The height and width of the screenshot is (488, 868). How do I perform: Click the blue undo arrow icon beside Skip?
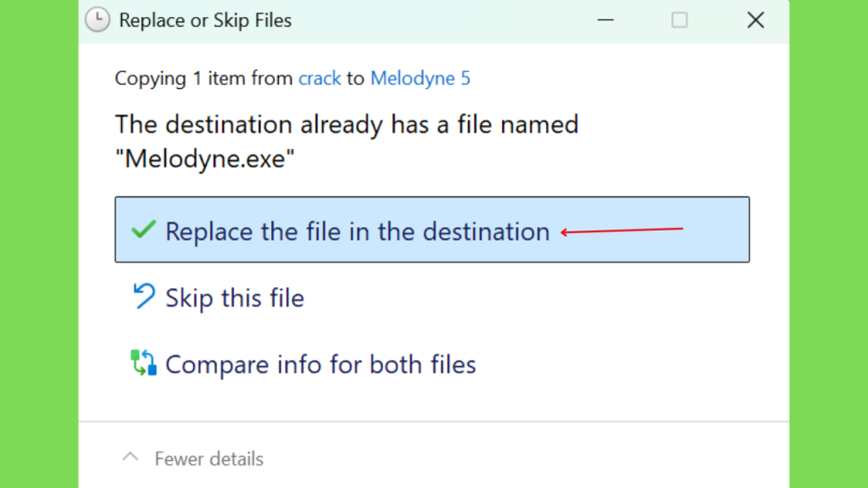pyautogui.click(x=144, y=296)
